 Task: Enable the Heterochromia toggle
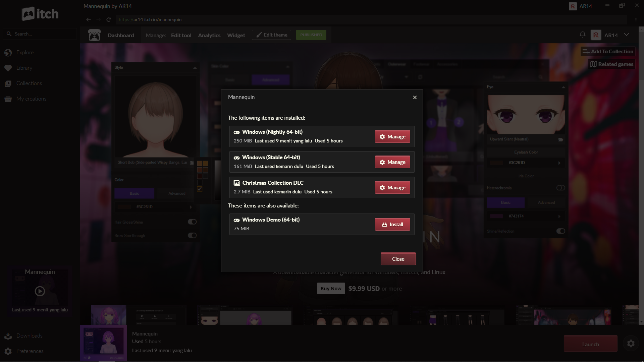[561, 188]
